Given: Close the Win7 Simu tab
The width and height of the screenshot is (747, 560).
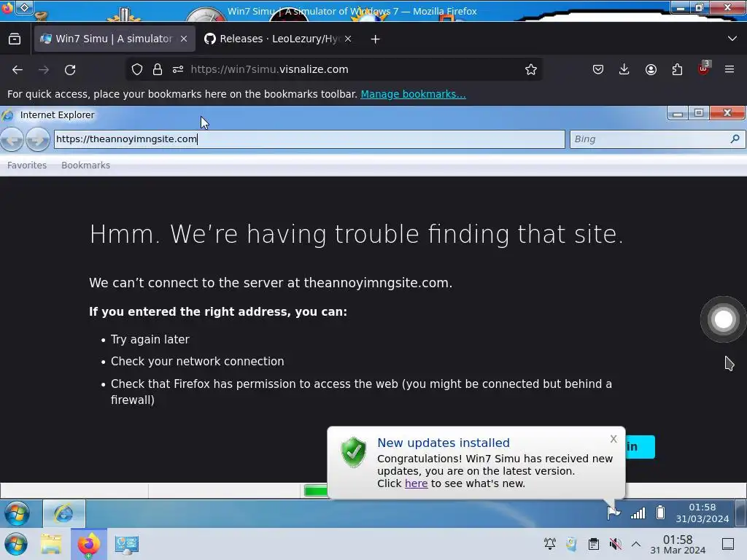Looking at the screenshot, I should (184, 39).
